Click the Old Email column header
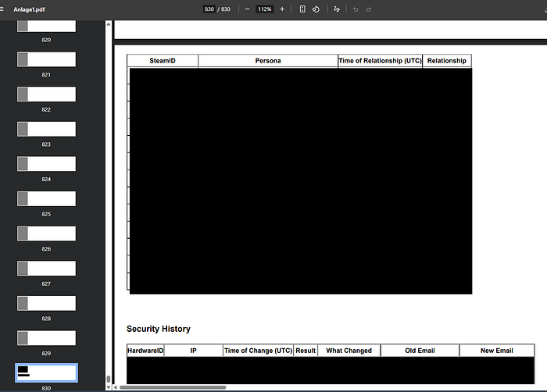 [420, 351]
